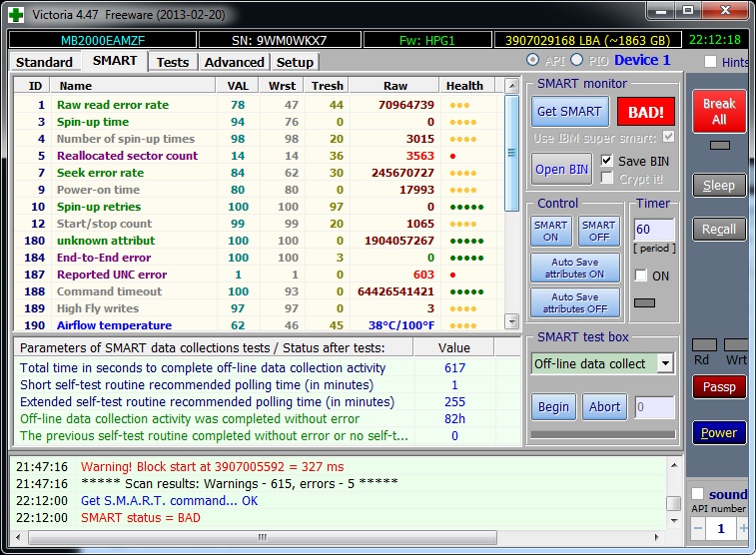Select the PIO radio button
The image size is (756, 555).
tap(577, 61)
